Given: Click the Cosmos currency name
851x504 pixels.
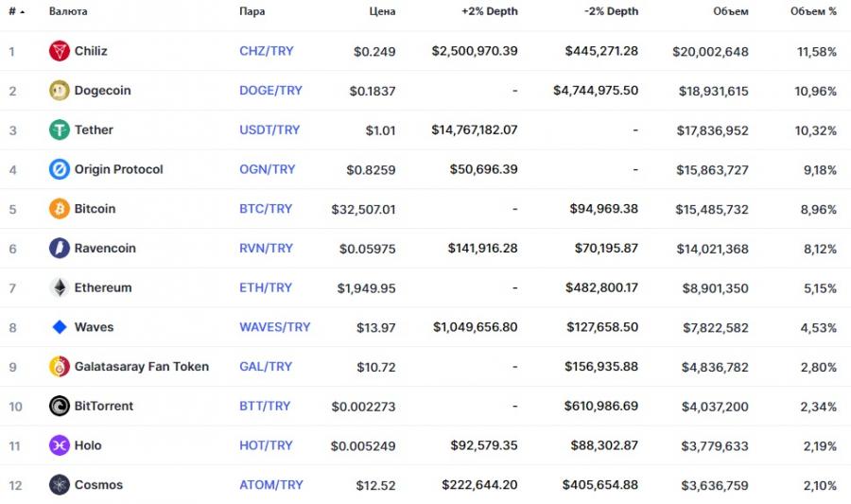Looking at the screenshot, I should (x=98, y=485).
